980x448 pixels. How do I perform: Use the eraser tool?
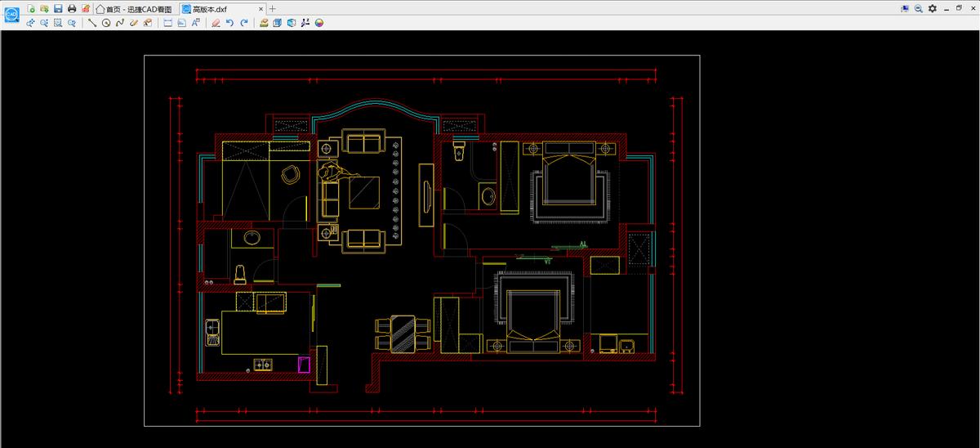(216, 23)
